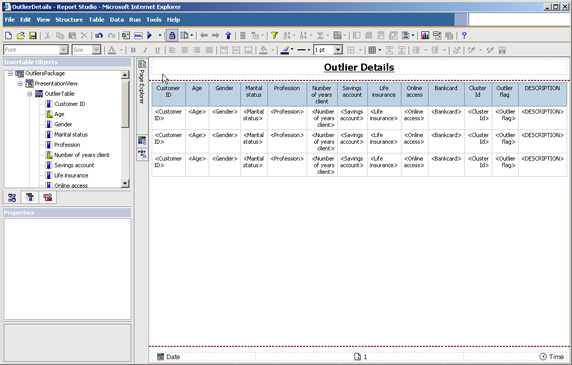The width and height of the screenshot is (572, 365).
Task: Select the page number 1 in footer
Action: pyautogui.click(x=360, y=357)
